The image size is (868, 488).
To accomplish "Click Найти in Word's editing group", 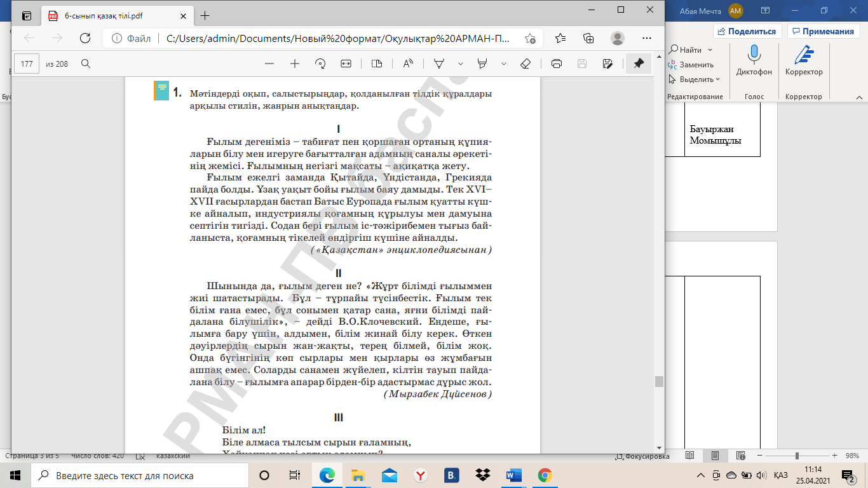I will (x=685, y=50).
